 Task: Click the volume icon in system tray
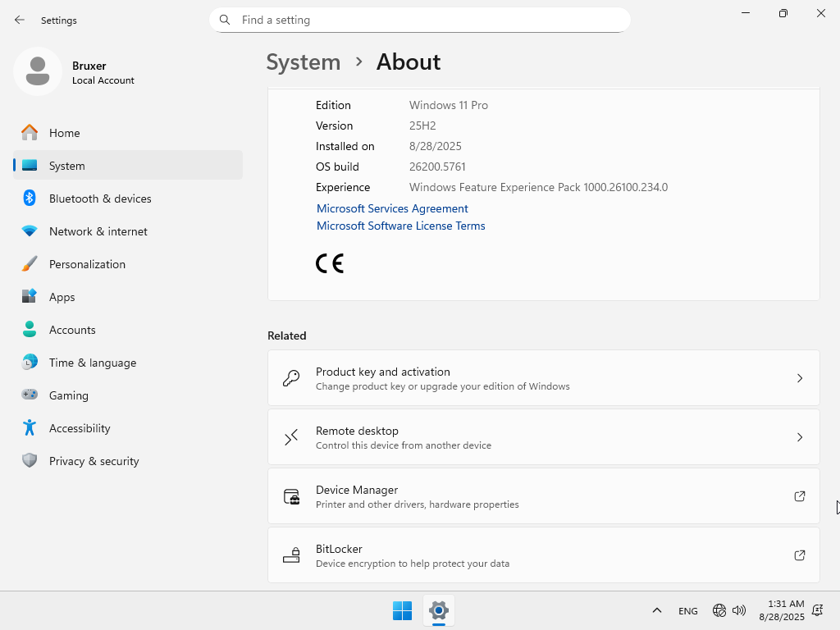point(739,610)
